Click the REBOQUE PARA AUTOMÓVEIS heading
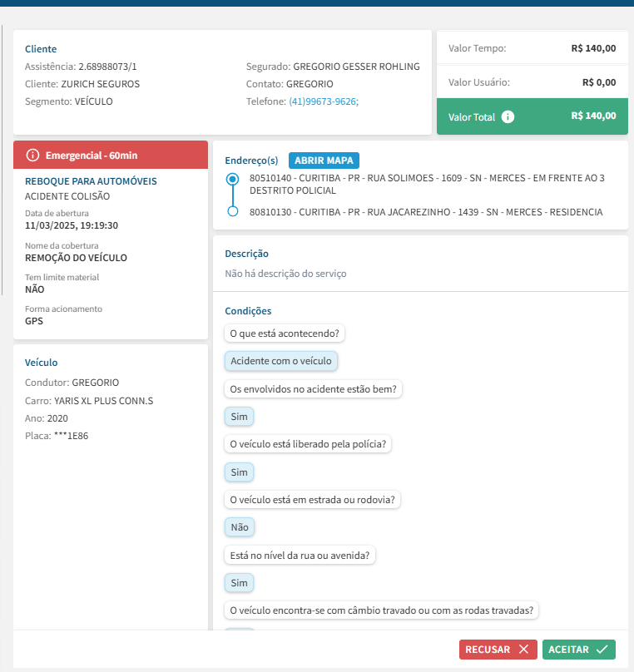The width and height of the screenshot is (634, 672). [x=91, y=181]
